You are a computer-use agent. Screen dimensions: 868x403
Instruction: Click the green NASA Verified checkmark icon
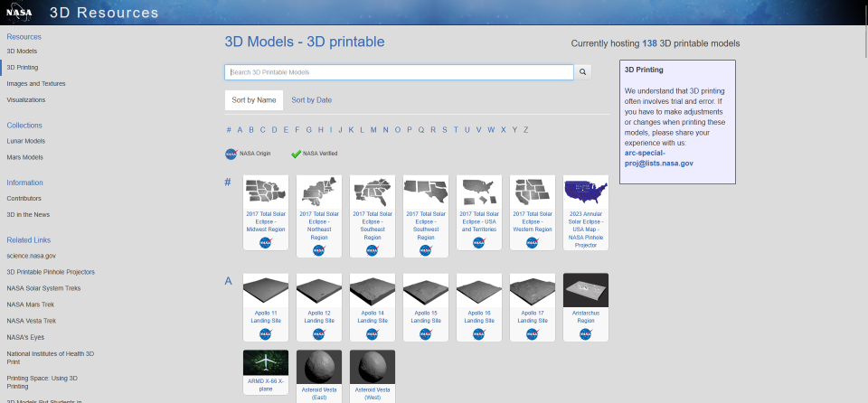tap(296, 154)
